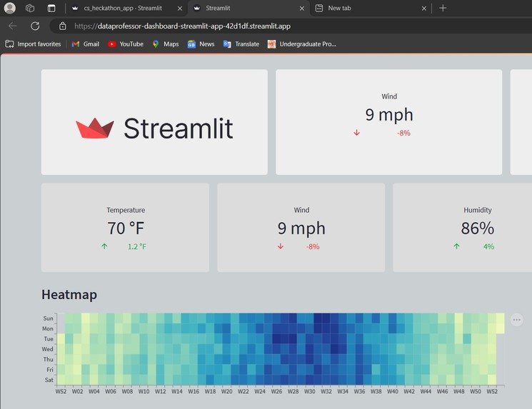The height and width of the screenshot is (409, 532).
Task: Open the News bookmark
Action: tap(201, 44)
